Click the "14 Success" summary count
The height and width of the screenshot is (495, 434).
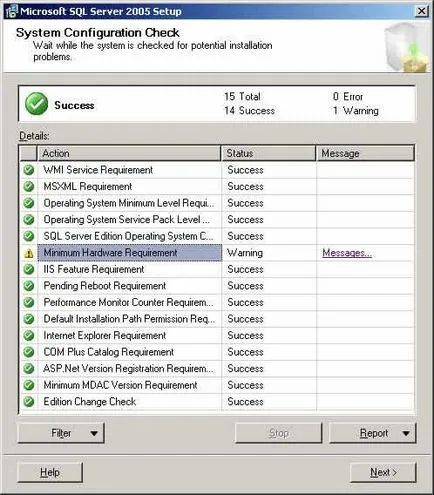[x=249, y=111]
